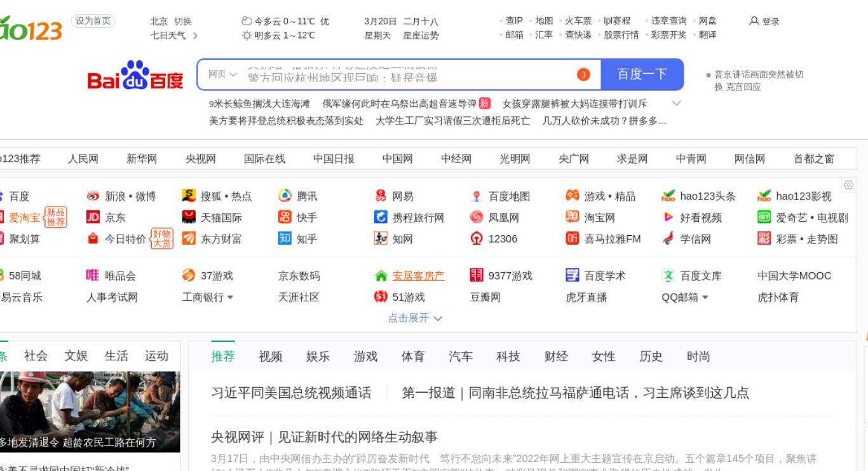The height and width of the screenshot is (471, 868).
Task: Open the Kuaishou icon
Action: point(285,217)
